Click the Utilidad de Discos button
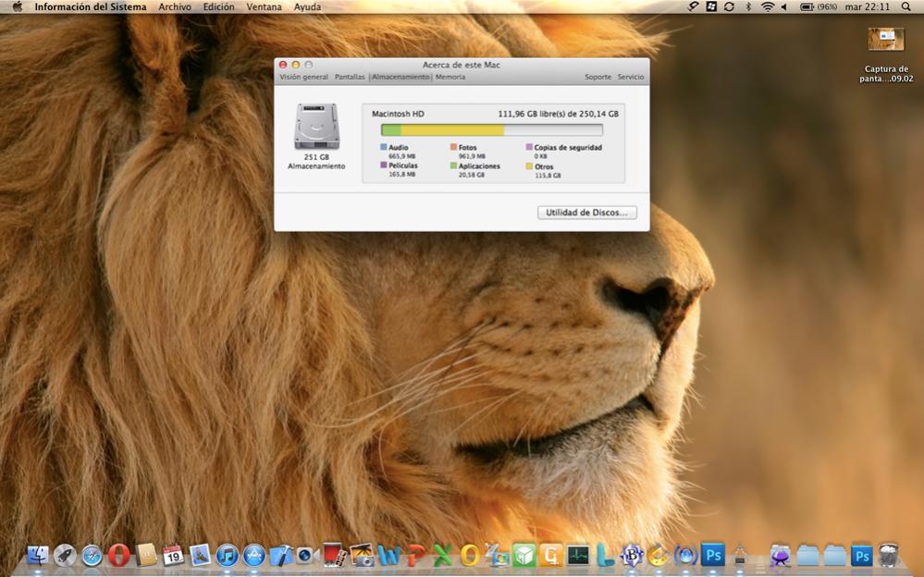The height and width of the screenshot is (577, 924). 586,213
